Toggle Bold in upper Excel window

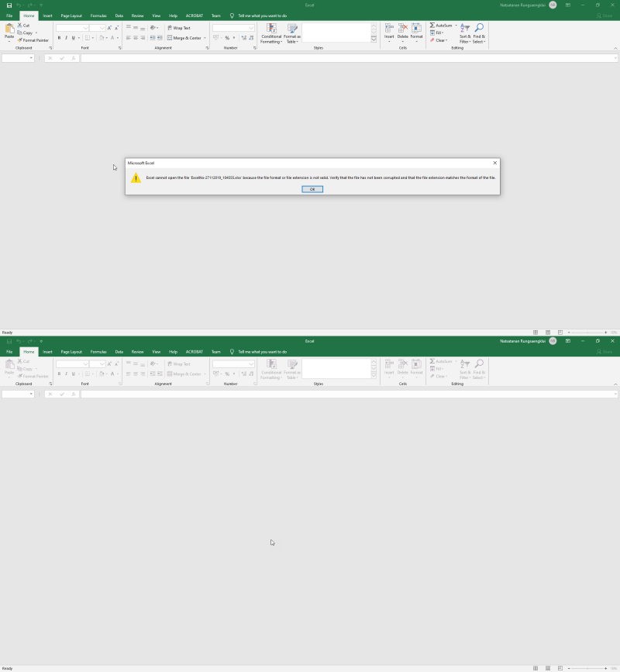59,38
